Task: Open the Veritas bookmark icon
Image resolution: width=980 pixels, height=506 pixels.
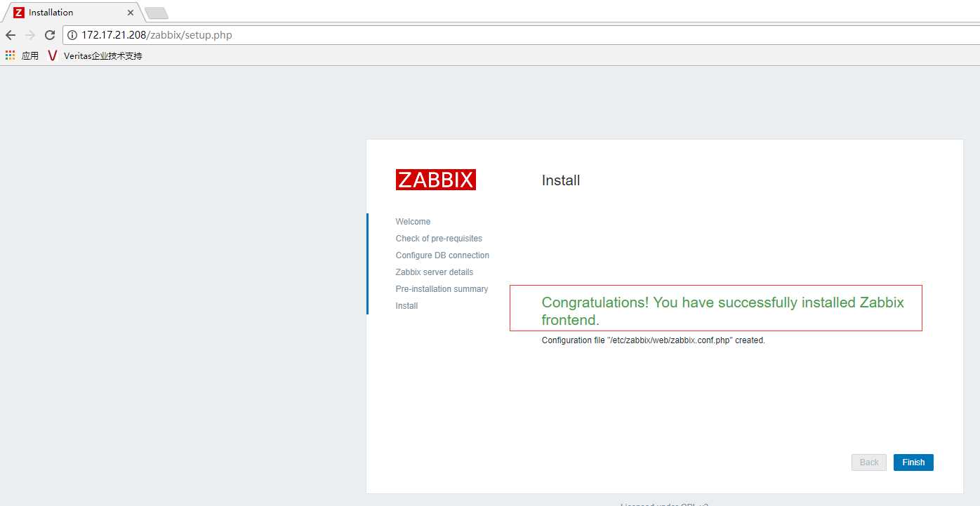Action: (x=52, y=55)
